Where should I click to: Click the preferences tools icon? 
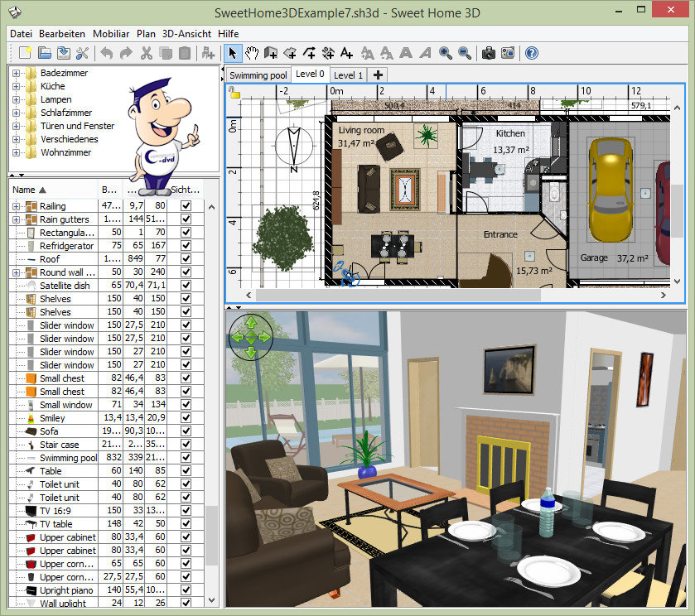tap(82, 53)
